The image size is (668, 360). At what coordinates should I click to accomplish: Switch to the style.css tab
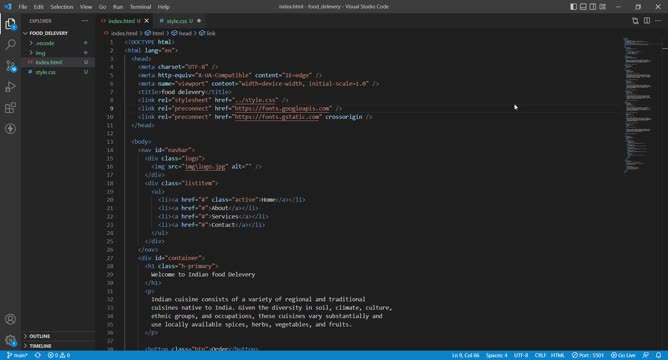177,21
